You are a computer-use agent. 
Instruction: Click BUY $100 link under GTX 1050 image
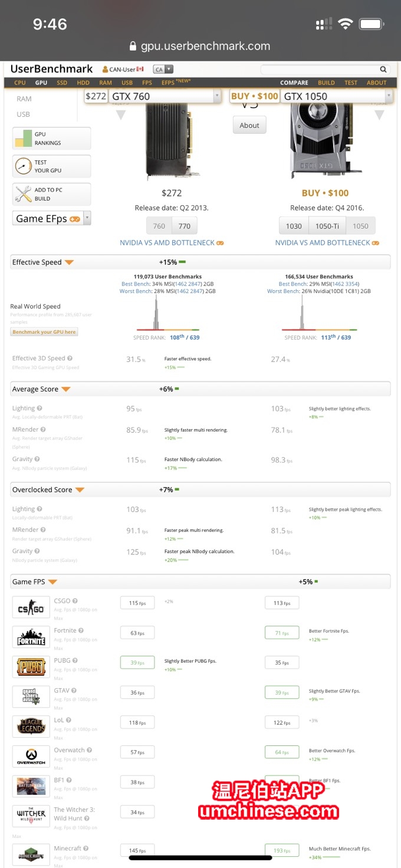point(325,193)
